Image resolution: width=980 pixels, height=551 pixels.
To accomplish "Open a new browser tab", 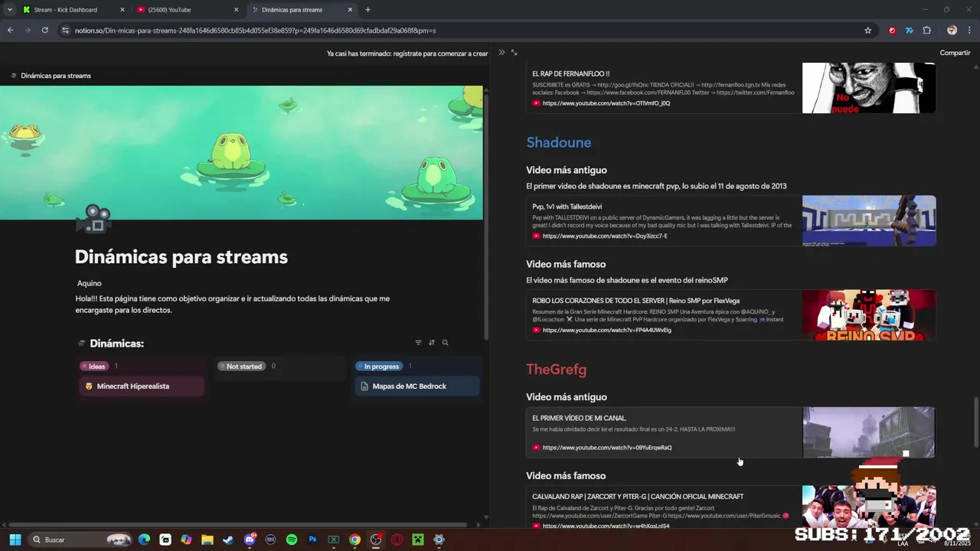I will point(367,10).
